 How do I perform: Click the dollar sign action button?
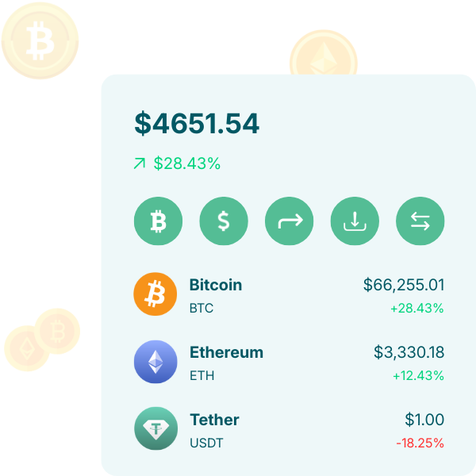click(x=224, y=221)
